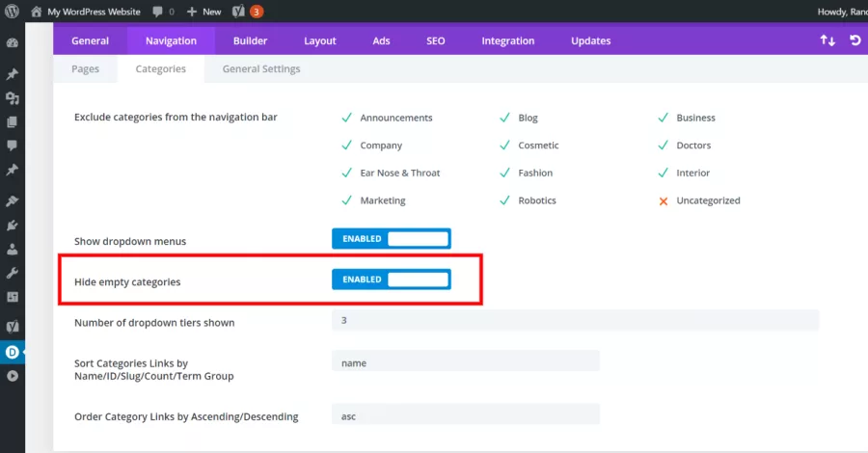Image resolution: width=868 pixels, height=453 pixels.
Task: Open Posts pin icon in sidebar
Action: point(13,74)
